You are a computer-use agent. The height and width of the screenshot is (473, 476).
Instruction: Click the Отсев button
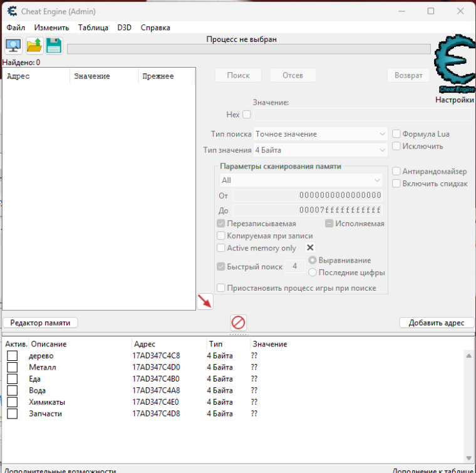point(292,75)
